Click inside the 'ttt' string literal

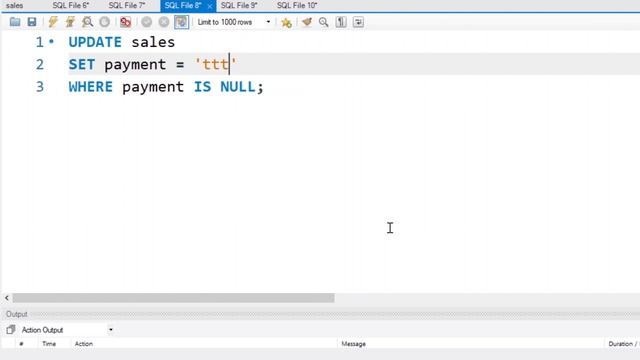[216, 64]
